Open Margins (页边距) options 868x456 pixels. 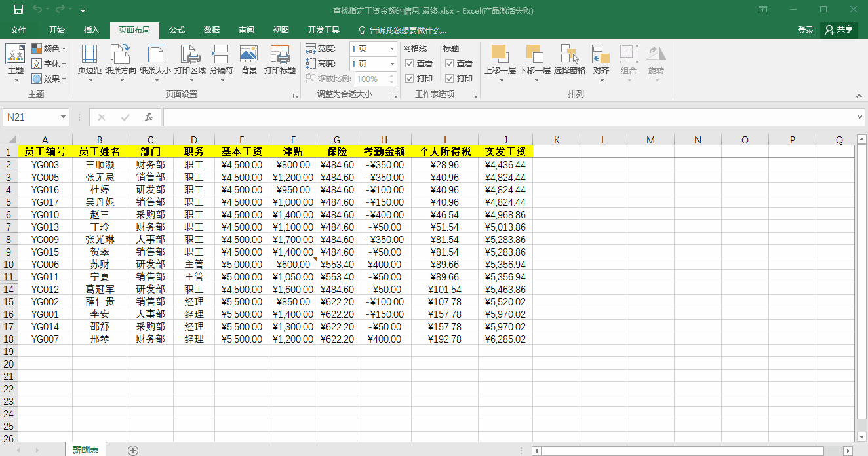pyautogui.click(x=89, y=63)
